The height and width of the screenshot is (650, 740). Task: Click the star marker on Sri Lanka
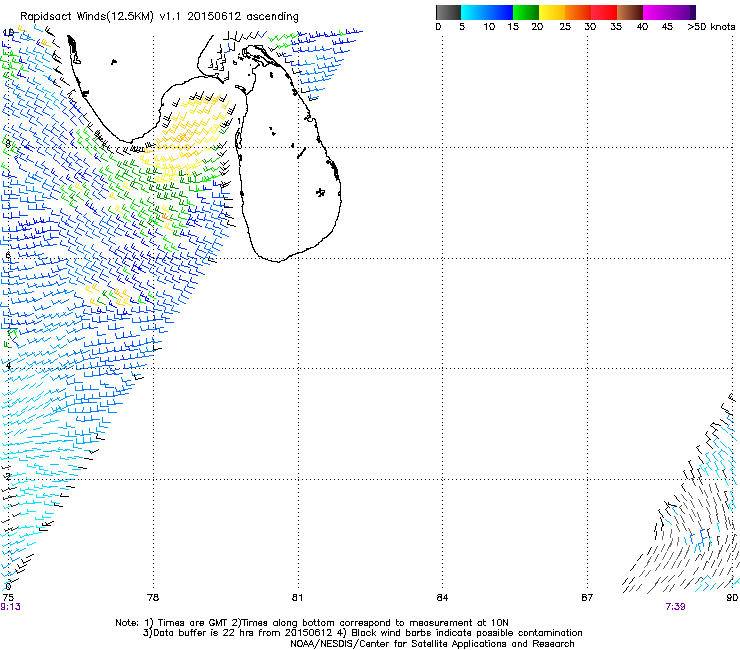[320, 192]
